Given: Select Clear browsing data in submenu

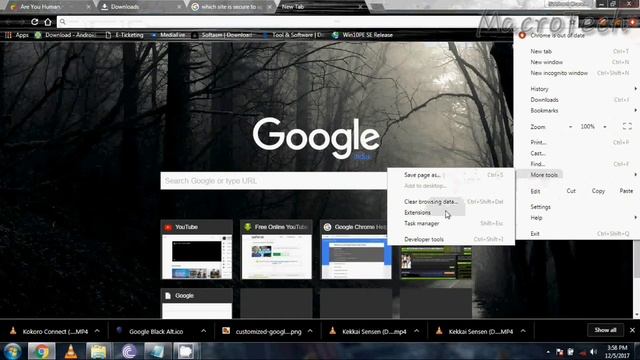Looking at the screenshot, I should 451,202.
